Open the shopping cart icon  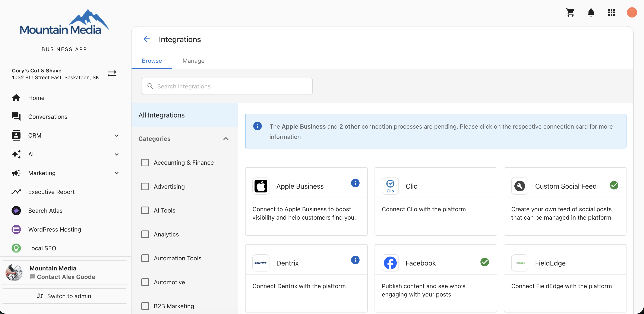click(570, 12)
